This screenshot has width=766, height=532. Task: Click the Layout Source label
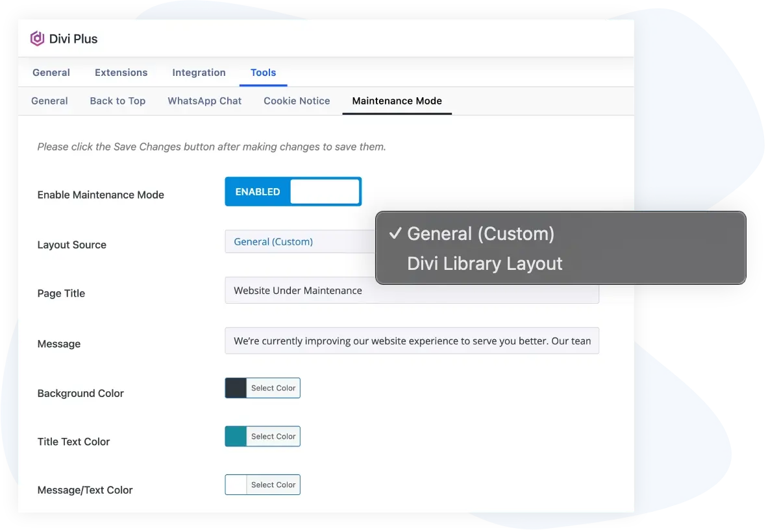tap(72, 245)
